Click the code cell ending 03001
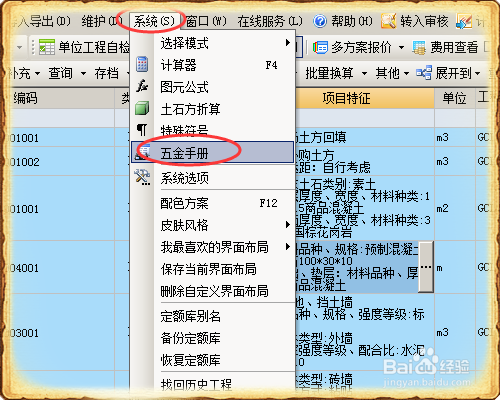This screenshot has width=500, height=400. [62, 333]
